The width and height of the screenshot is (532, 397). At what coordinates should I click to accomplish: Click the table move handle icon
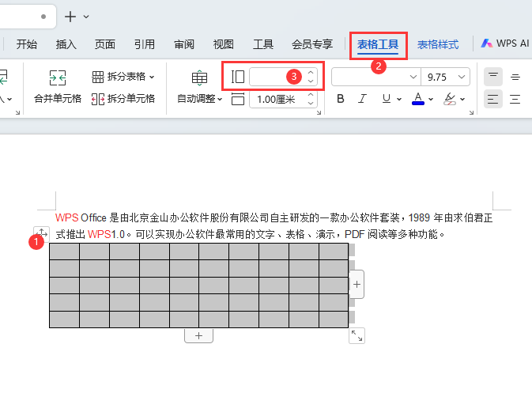click(41, 233)
